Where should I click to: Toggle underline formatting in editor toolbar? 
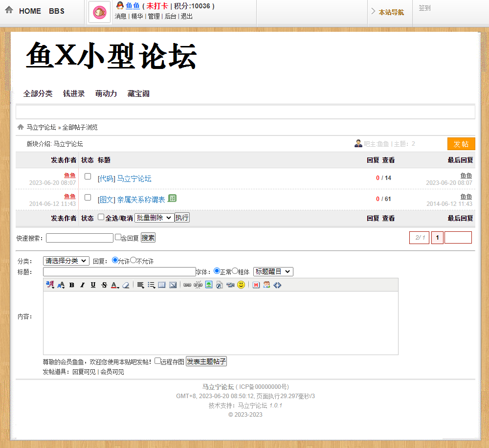[x=93, y=285]
